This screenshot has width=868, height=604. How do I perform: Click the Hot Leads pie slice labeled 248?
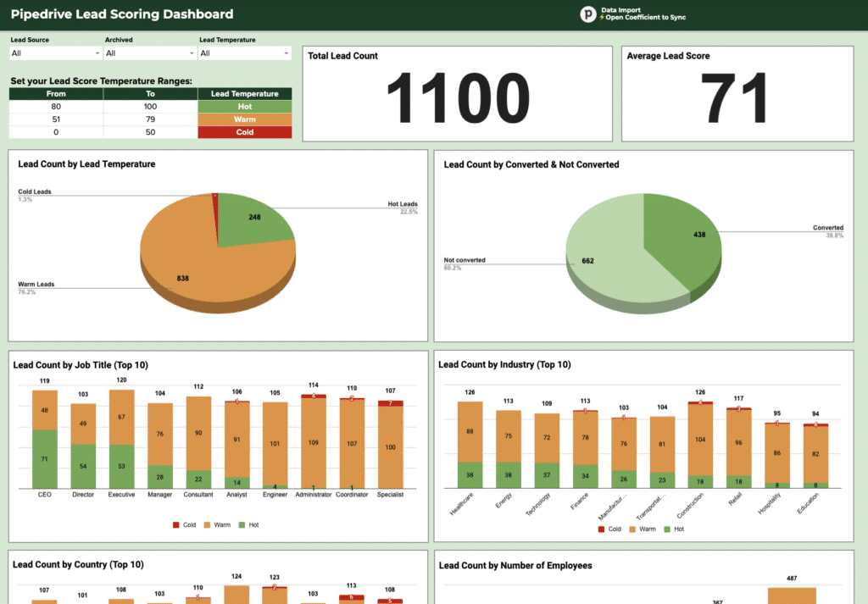coord(254,218)
